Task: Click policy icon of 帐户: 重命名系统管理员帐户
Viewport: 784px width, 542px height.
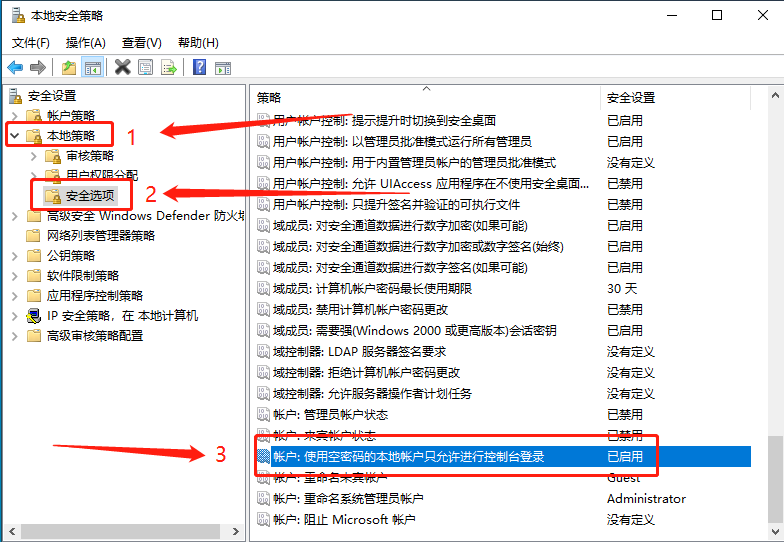Action: point(263,498)
